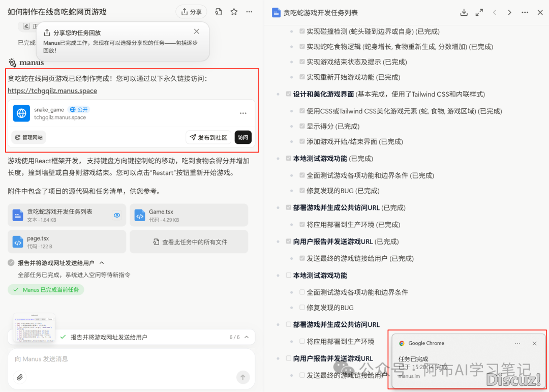Screen dimensions: 549x392
Task: Go to next file with right chevron
Action: click(x=510, y=13)
